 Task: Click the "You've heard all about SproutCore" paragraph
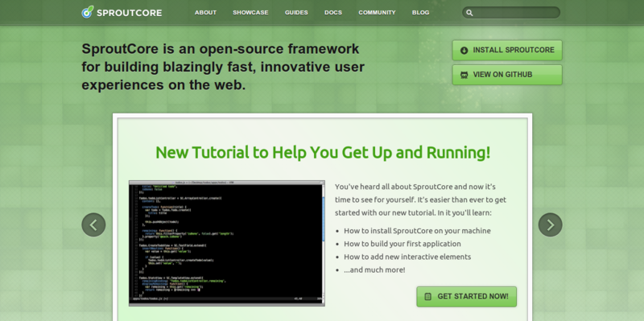point(420,200)
